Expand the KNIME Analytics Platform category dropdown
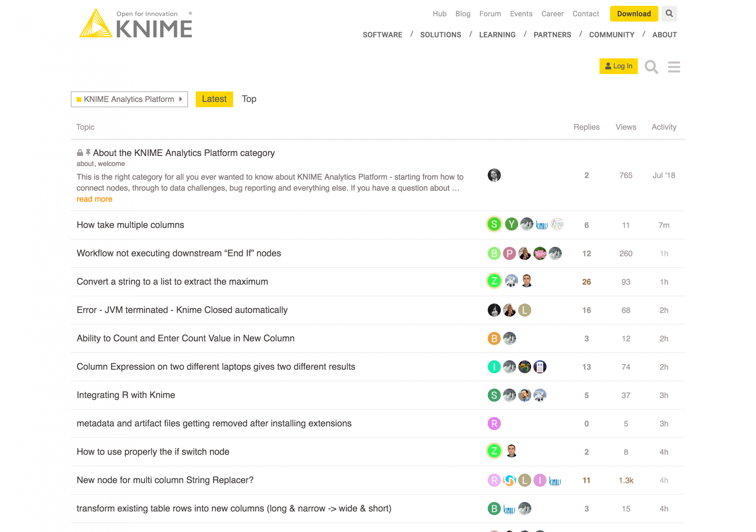 129,99
